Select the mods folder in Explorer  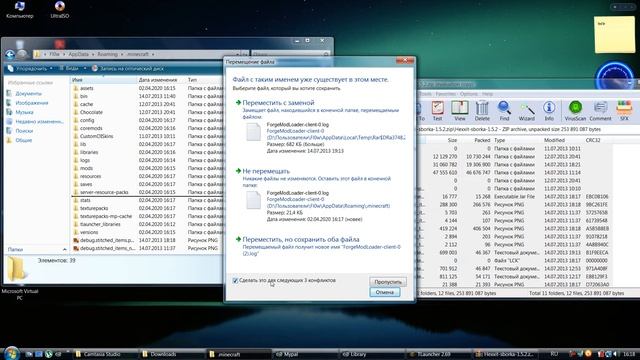click(x=86, y=168)
